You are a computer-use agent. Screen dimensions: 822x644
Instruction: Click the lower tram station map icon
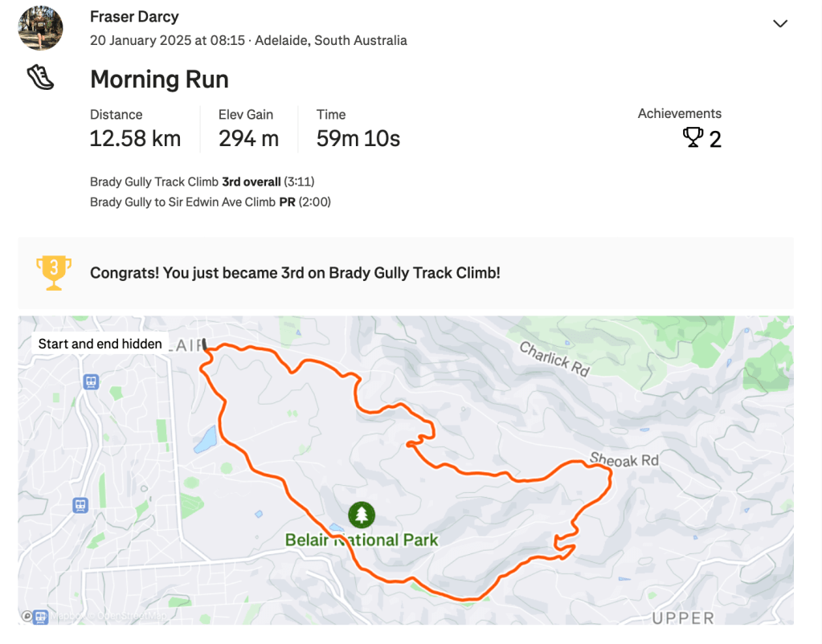(80, 505)
